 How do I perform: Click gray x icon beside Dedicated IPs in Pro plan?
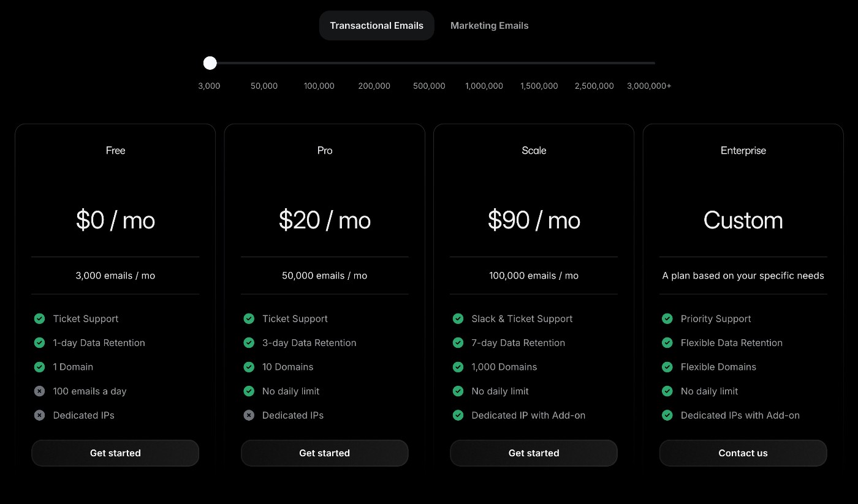point(249,415)
